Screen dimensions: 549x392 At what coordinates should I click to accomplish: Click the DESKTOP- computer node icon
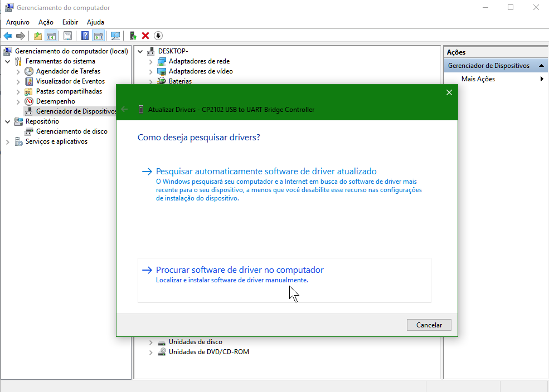[151, 51]
